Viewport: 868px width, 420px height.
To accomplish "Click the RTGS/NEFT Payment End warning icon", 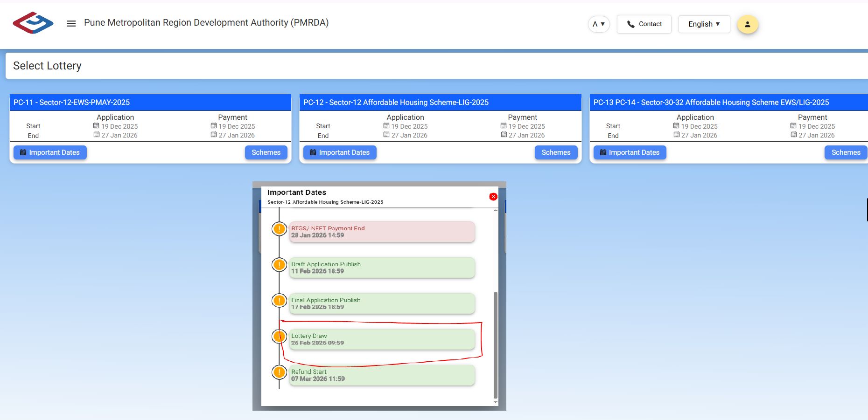I will coord(279,229).
